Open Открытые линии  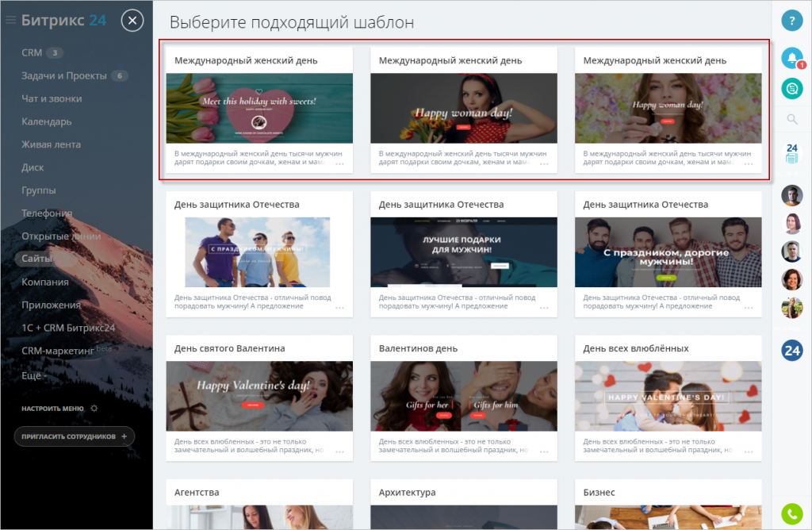pos(61,236)
